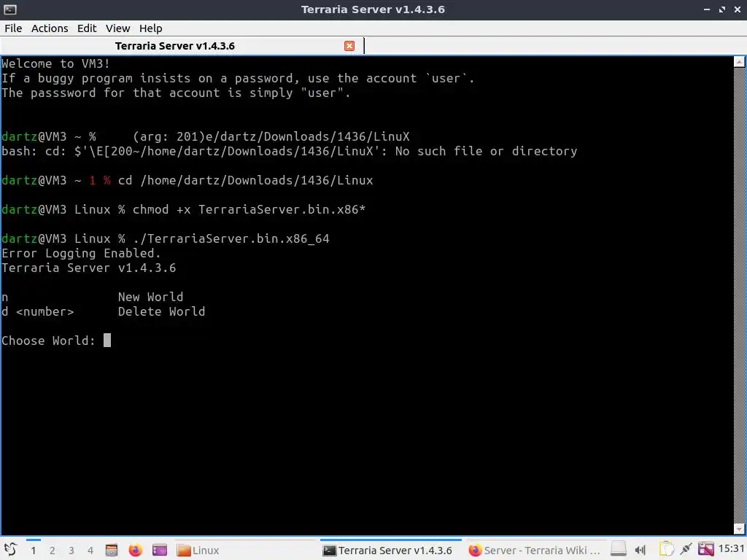Click the 'Delete World' text in terminal
This screenshot has height=560, width=747.
(x=161, y=312)
